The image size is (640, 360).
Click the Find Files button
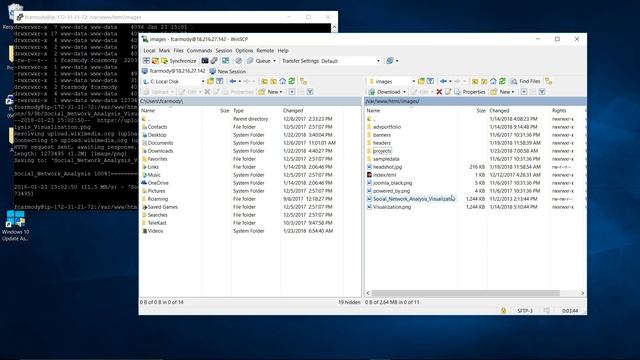pyautogui.click(x=526, y=81)
